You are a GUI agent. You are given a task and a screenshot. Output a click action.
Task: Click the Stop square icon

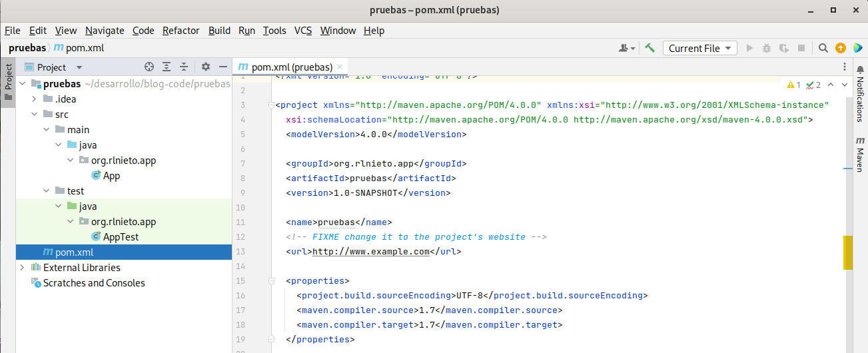[801, 48]
